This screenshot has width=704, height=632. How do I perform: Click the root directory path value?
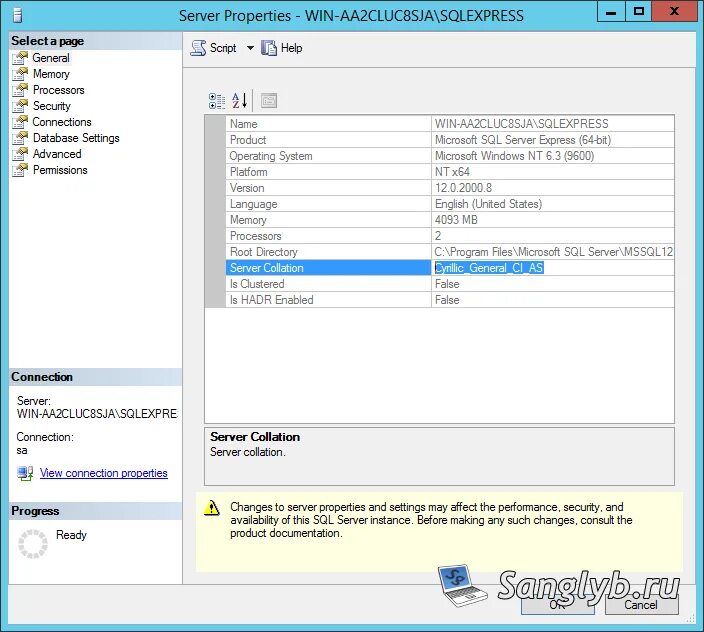[x=554, y=252]
